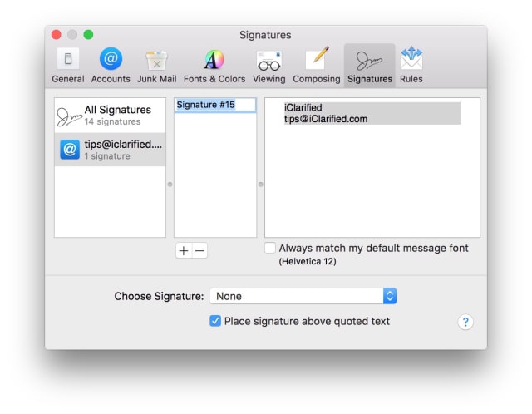This screenshot has width=532, height=414.
Task: Uncheck Place signature above quoted text
Action: (215, 321)
